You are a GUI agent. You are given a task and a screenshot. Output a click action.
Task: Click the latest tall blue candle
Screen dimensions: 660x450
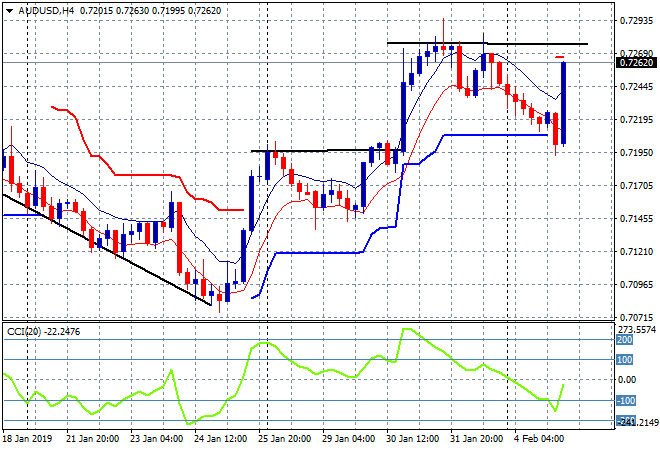(x=563, y=103)
